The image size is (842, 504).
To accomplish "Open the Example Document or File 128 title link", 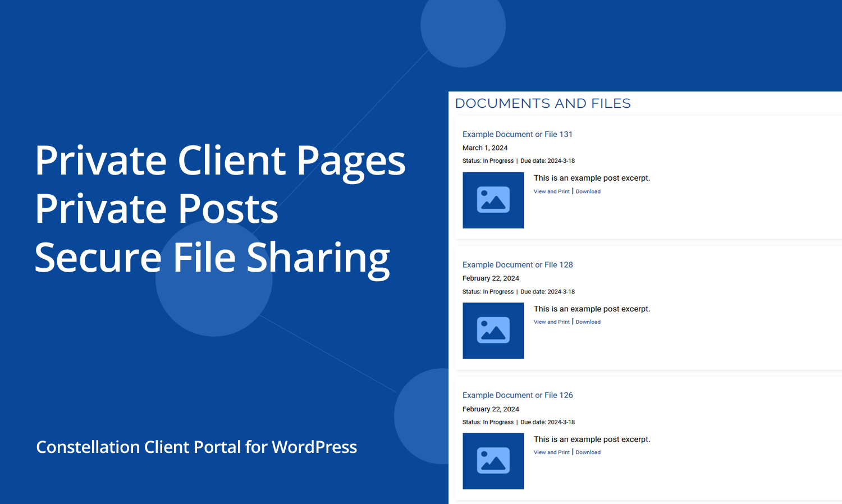I will [x=518, y=265].
